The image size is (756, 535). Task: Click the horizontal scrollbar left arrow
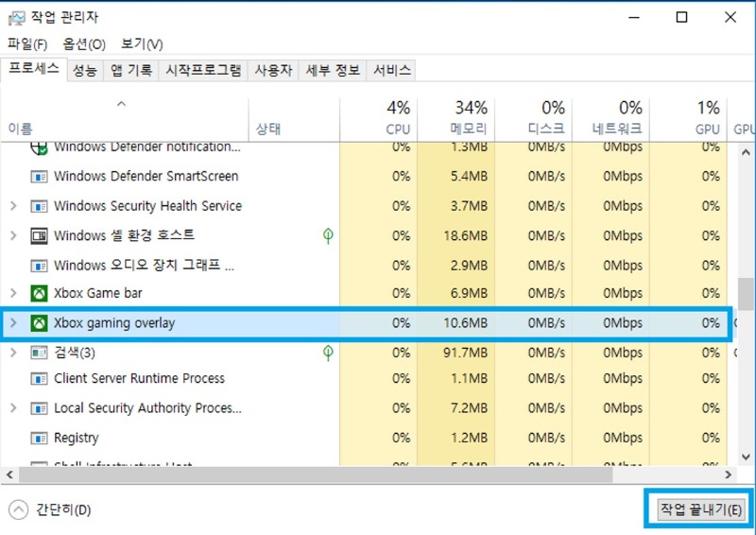click(x=9, y=475)
